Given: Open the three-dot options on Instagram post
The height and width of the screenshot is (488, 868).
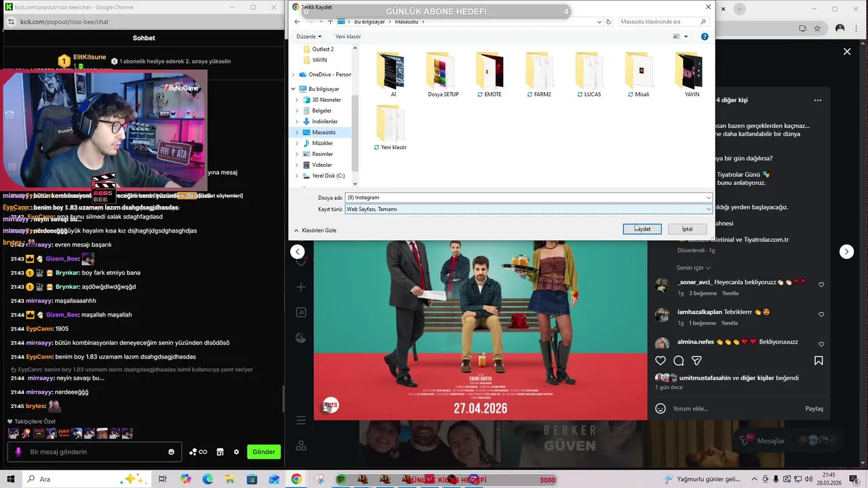Looking at the screenshot, I should pos(818,100).
